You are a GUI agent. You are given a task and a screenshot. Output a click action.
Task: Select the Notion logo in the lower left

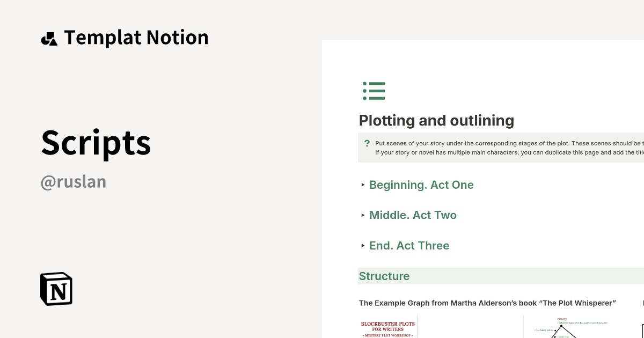pos(55,289)
